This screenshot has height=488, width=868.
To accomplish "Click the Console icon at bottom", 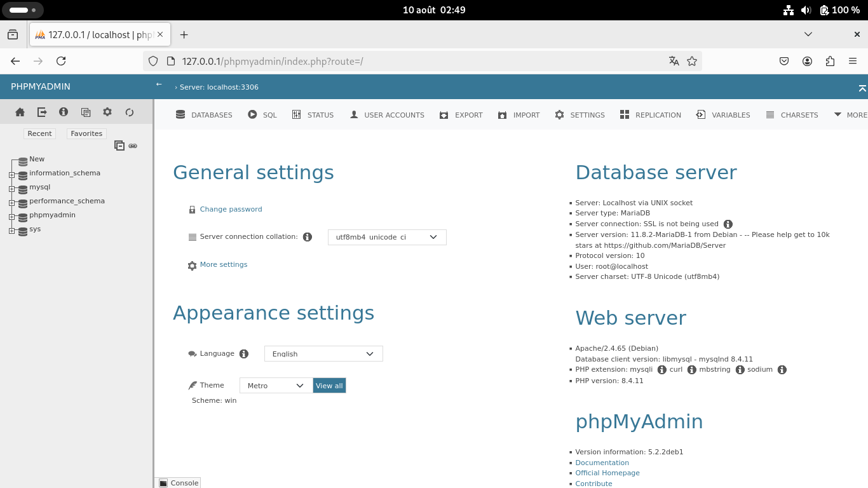I will click(x=163, y=484).
